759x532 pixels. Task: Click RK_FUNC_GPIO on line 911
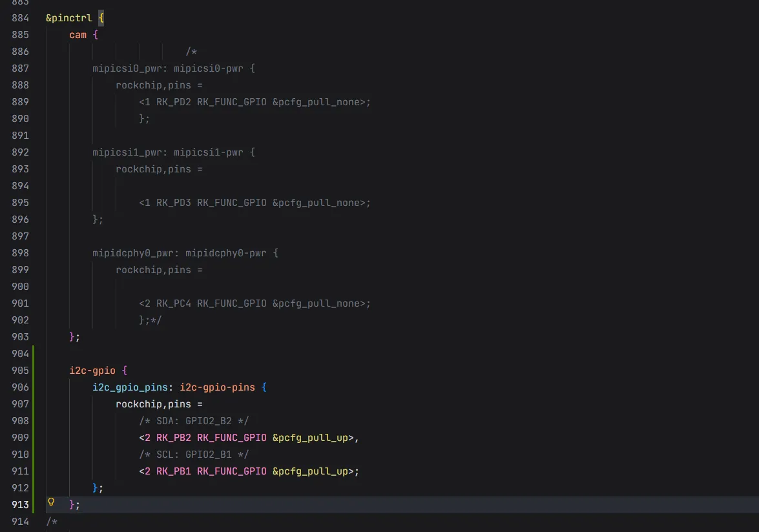pyautogui.click(x=232, y=471)
